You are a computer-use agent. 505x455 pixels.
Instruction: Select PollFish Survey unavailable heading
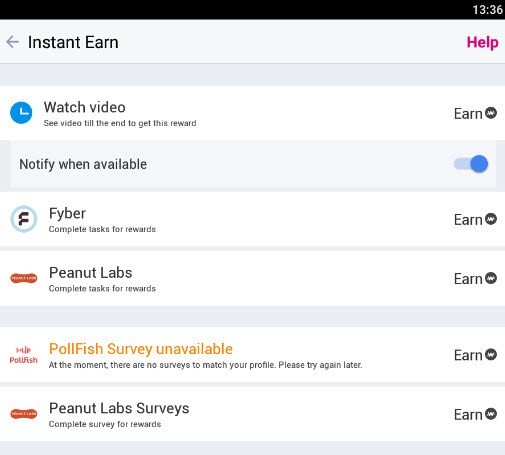141,349
